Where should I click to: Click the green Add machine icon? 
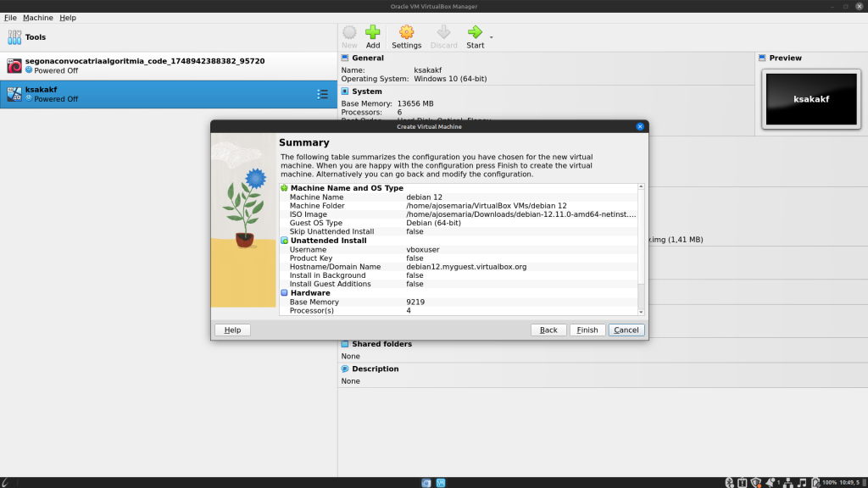(x=373, y=32)
